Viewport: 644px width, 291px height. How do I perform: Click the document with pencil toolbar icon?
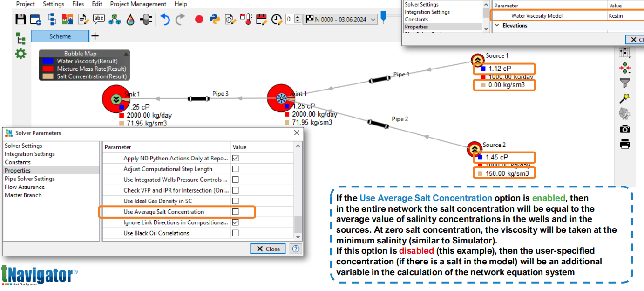click(x=83, y=19)
